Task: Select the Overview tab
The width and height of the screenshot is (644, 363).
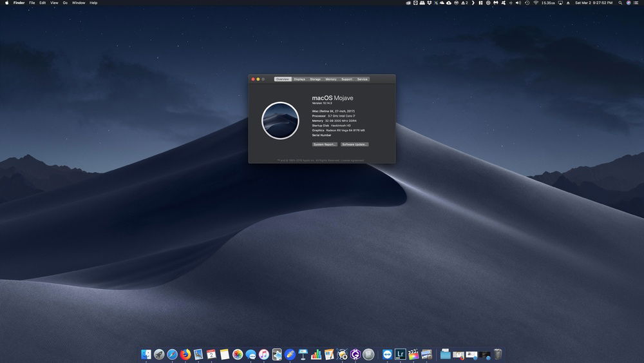Action: [283, 79]
